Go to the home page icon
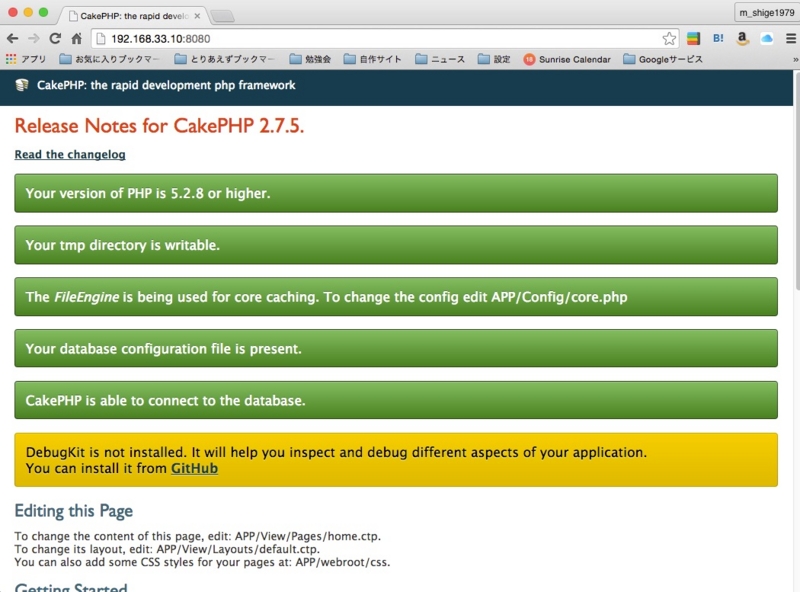The width and height of the screenshot is (800, 592). 77,38
